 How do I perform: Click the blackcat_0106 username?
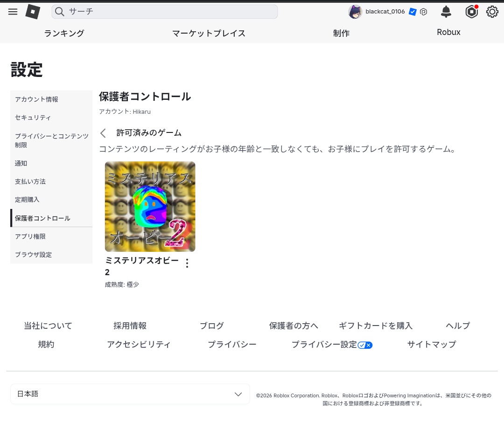pyautogui.click(x=385, y=12)
